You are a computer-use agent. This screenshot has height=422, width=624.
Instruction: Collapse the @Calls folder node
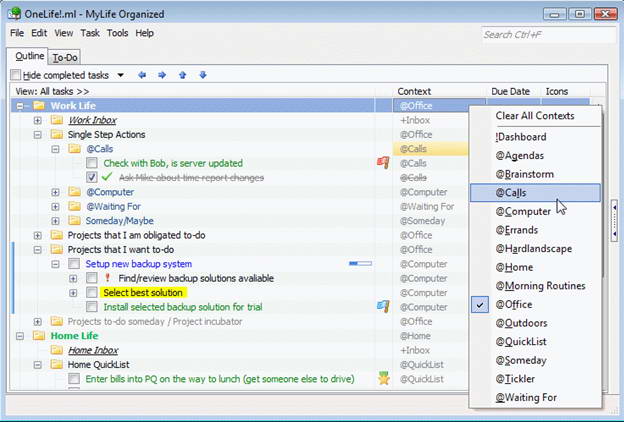(55, 149)
